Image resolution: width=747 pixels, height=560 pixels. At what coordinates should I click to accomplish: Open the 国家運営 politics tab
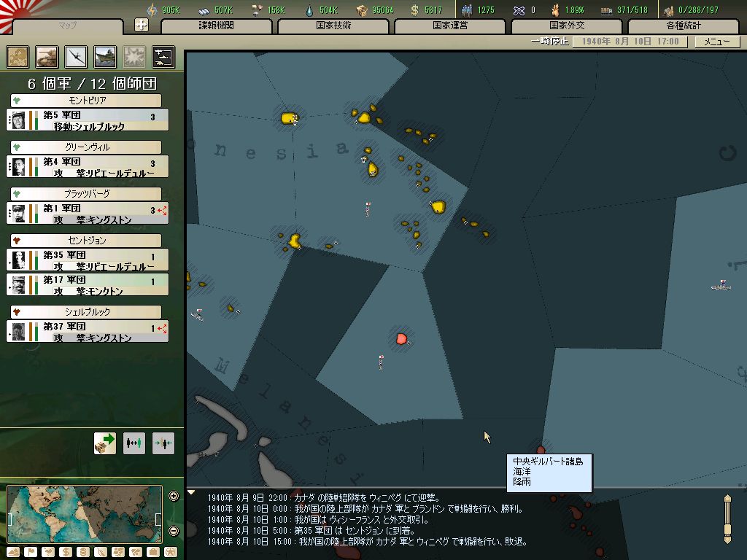point(450,26)
